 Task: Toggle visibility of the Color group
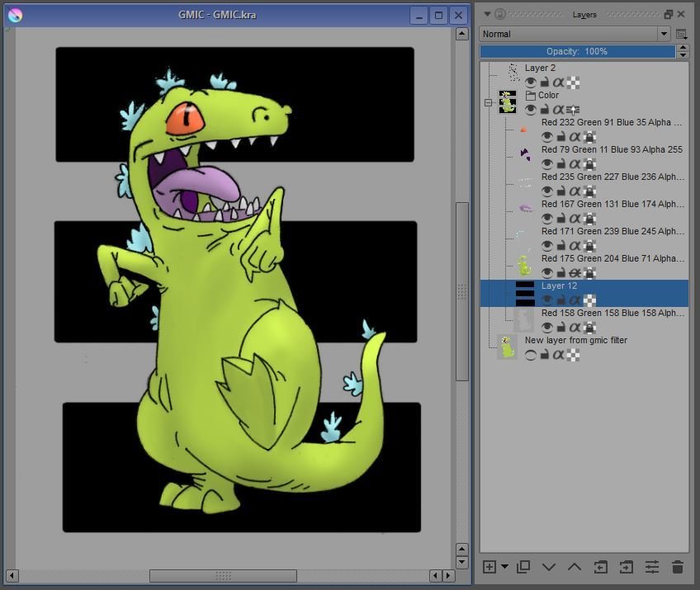tap(530, 110)
